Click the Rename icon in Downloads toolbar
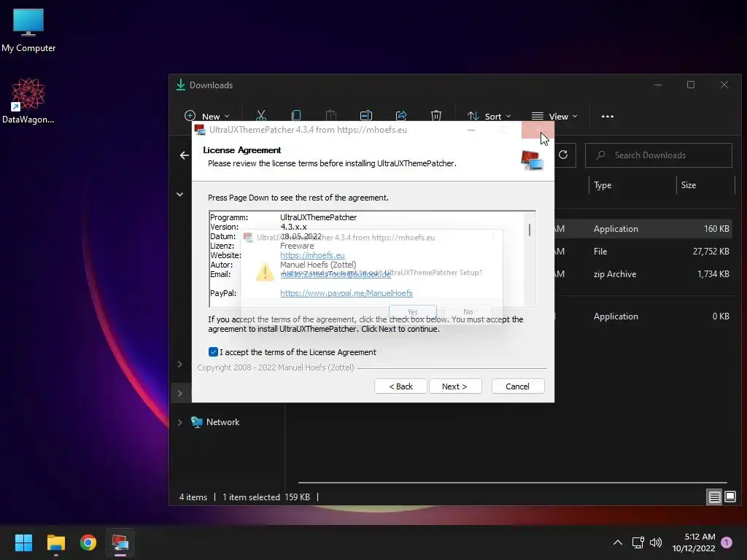747x560 pixels. tap(366, 116)
